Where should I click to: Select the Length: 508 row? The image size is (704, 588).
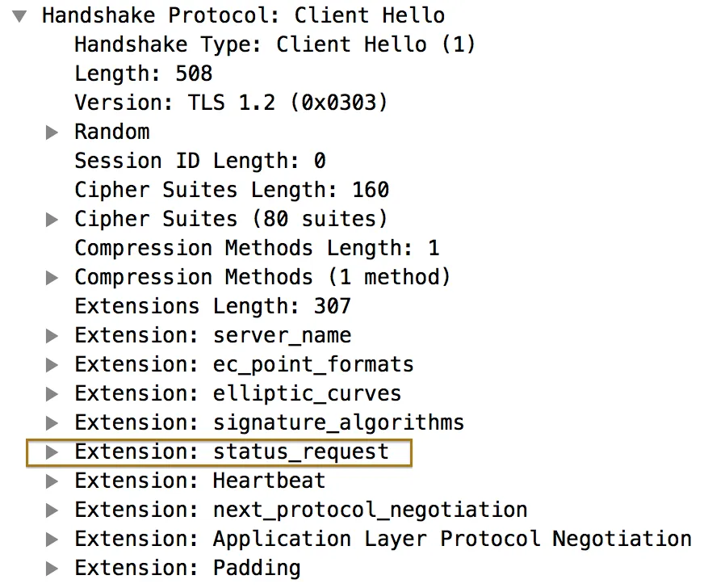coord(143,73)
